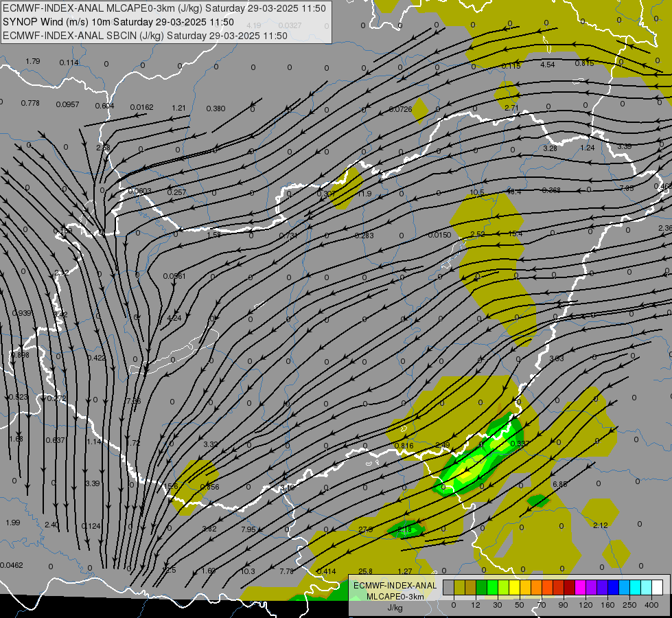
Task: Click the SYNOP Wind (m/s) 10m header line
Action: tap(118, 22)
